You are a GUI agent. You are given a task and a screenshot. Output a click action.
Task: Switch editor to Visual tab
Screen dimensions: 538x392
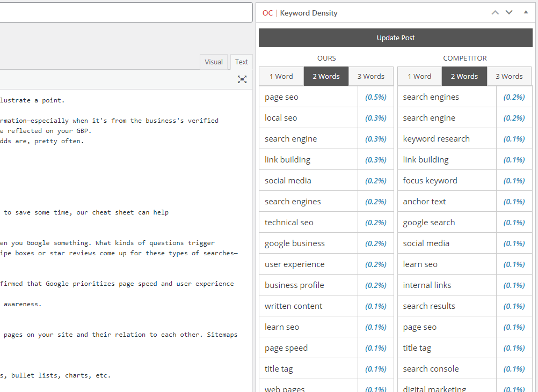[213, 62]
